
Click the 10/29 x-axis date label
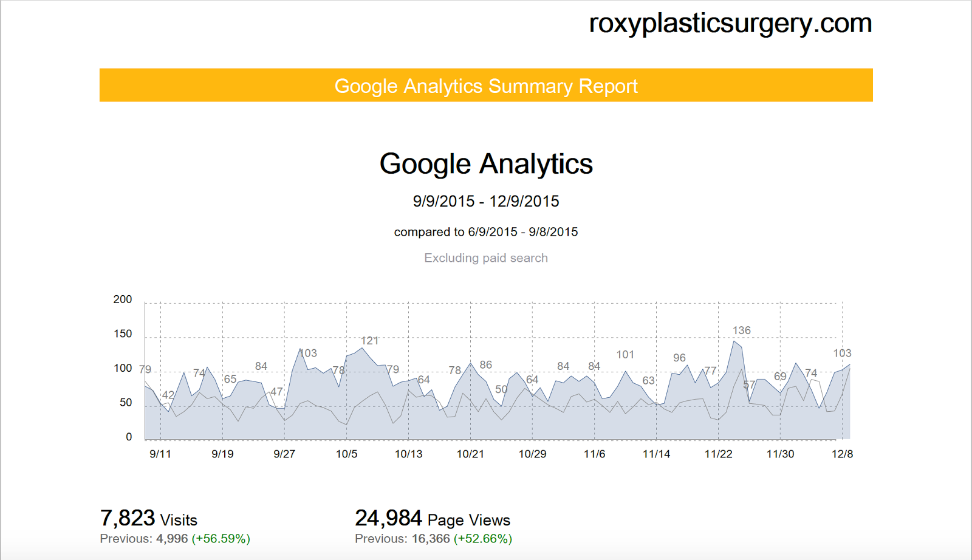(533, 454)
